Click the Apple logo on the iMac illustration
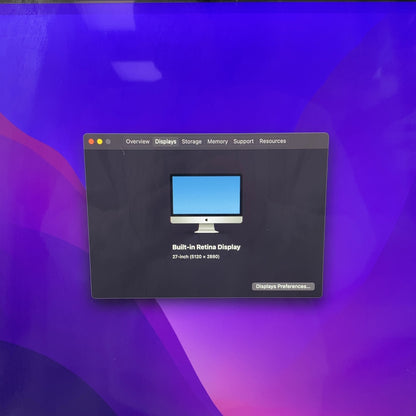 click(206, 220)
